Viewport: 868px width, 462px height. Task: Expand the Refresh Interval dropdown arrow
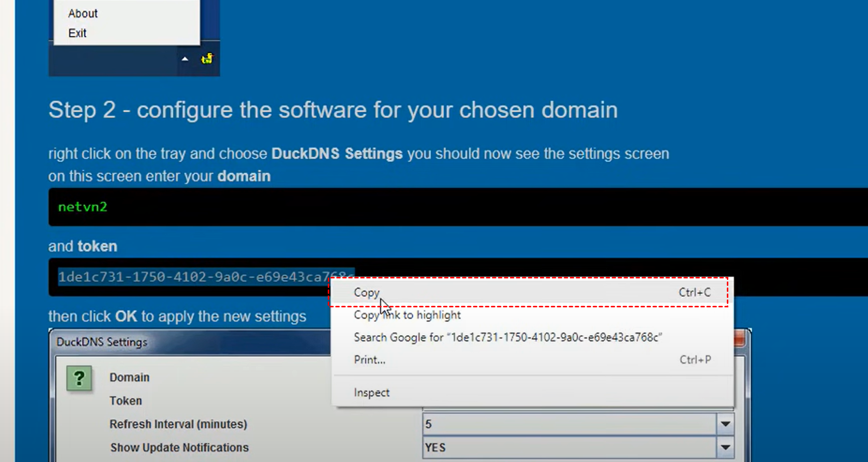click(725, 424)
